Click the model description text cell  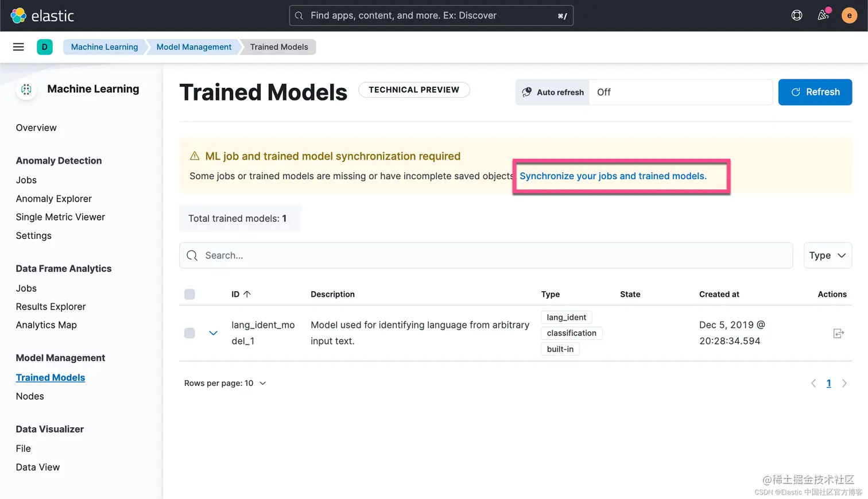pos(420,333)
